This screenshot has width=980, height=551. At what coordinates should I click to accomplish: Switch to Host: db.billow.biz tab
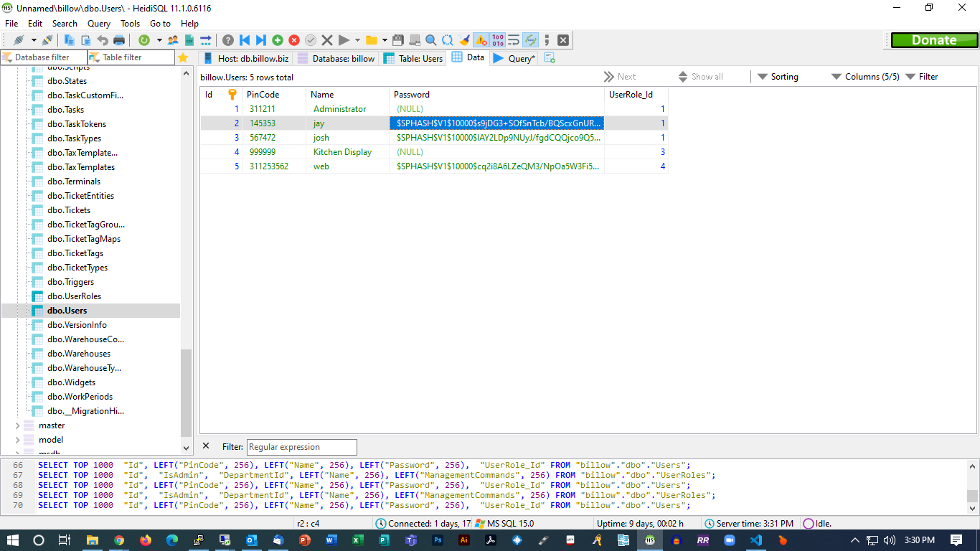(x=245, y=58)
